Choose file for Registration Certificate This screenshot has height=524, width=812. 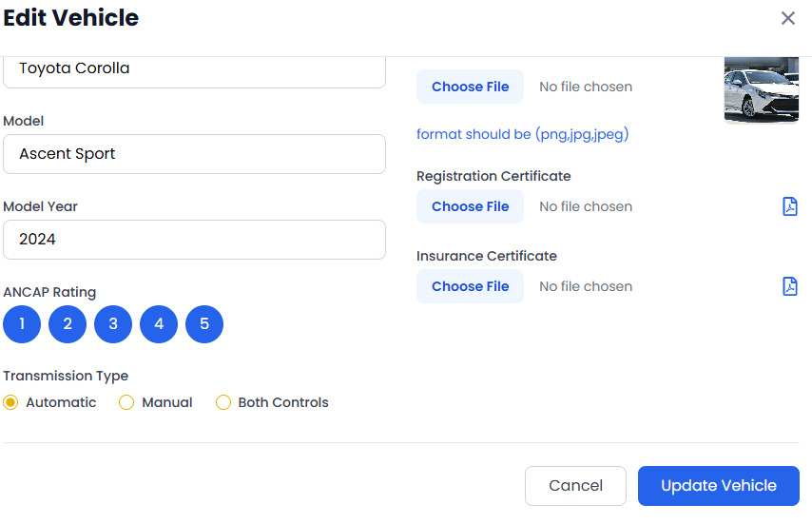(470, 206)
